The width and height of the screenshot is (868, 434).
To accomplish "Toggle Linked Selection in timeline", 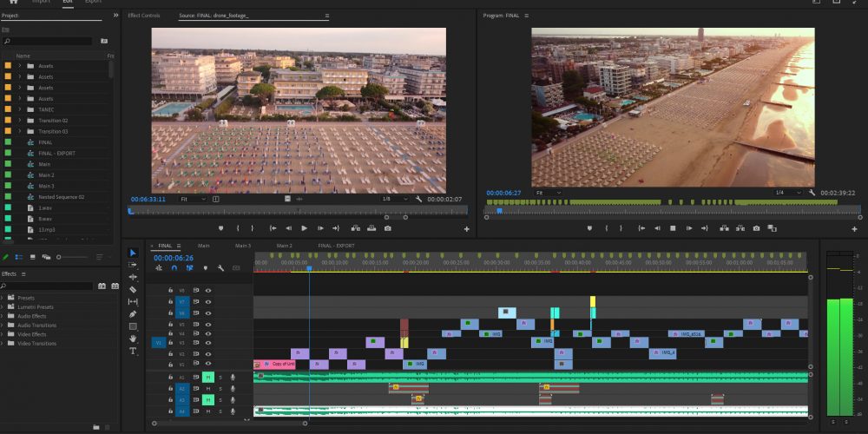I will click(x=190, y=268).
